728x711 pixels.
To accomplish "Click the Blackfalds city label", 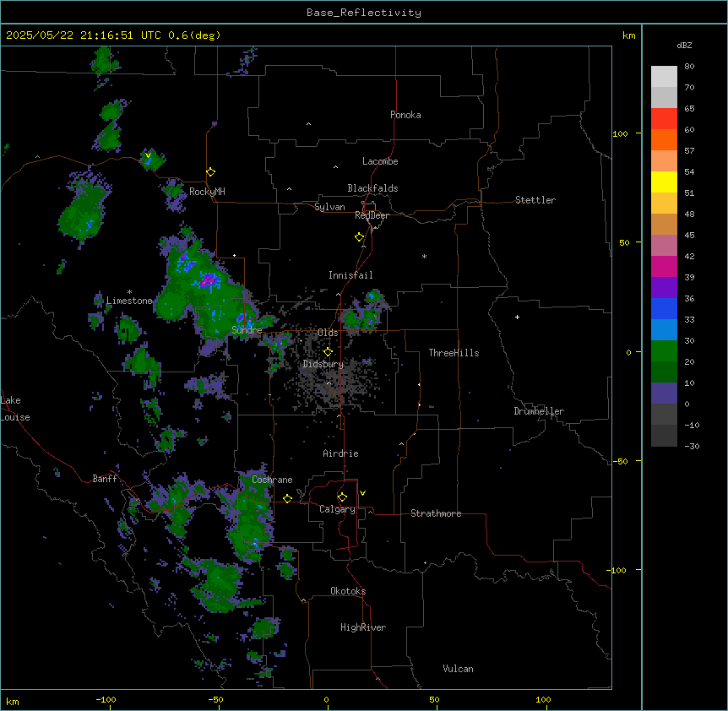I will (x=372, y=188).
